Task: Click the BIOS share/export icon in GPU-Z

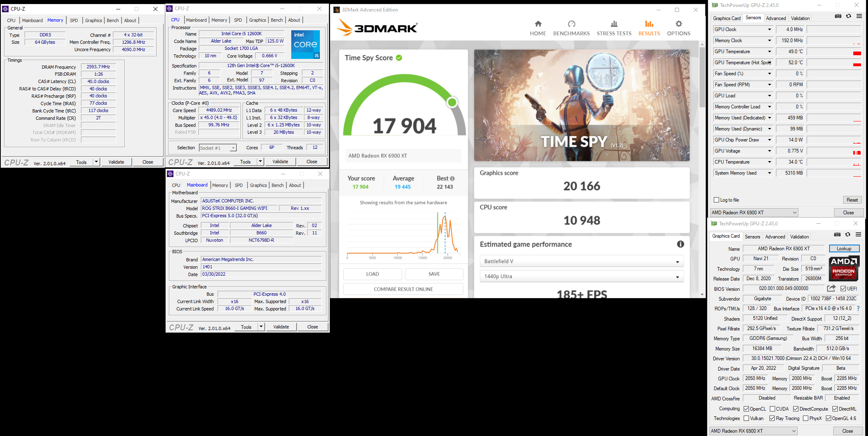Action: click(x=831, y=288)
